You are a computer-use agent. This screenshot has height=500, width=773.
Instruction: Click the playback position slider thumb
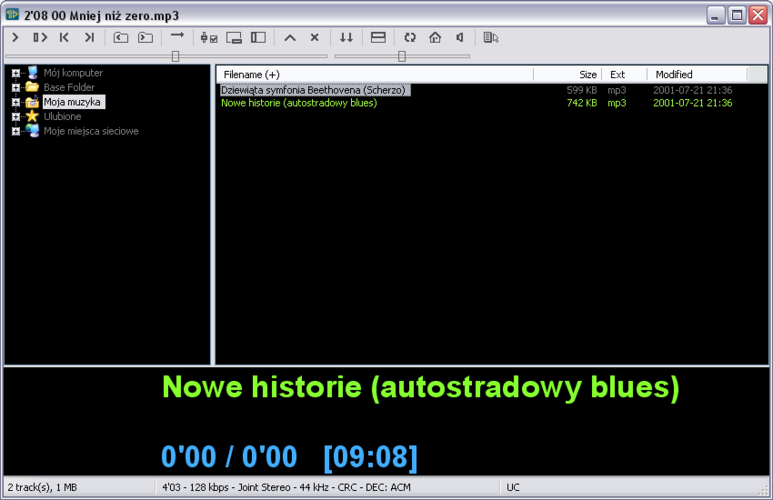click(176, 56)
